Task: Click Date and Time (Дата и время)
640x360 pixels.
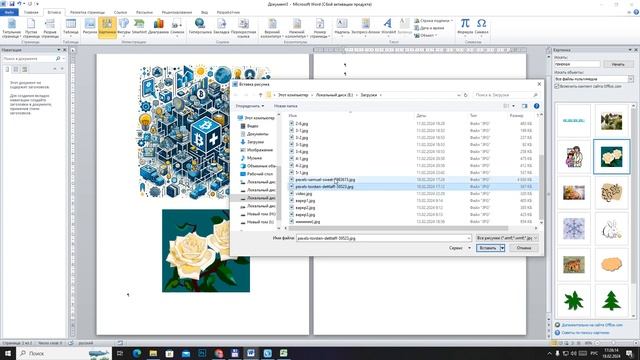Action: (429, 28)
